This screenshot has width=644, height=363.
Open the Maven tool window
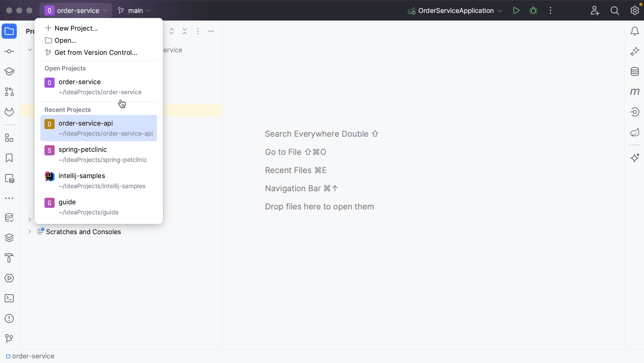click(634, 92)
